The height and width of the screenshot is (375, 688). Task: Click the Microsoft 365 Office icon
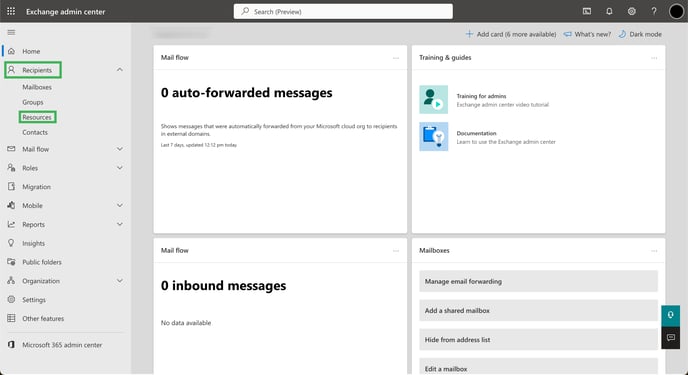tap(11, 345)
